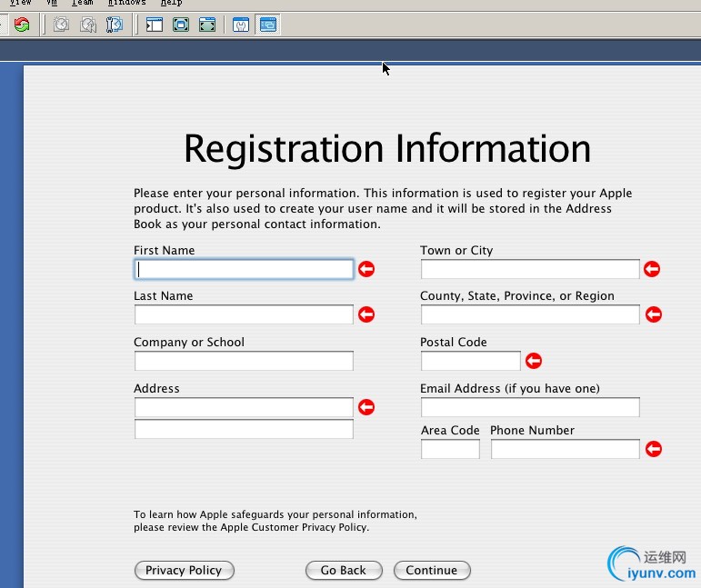The image size is (701, 588).
Task: Click the Phone Number field
Action: pyautogui.click(x=566, y=449)
